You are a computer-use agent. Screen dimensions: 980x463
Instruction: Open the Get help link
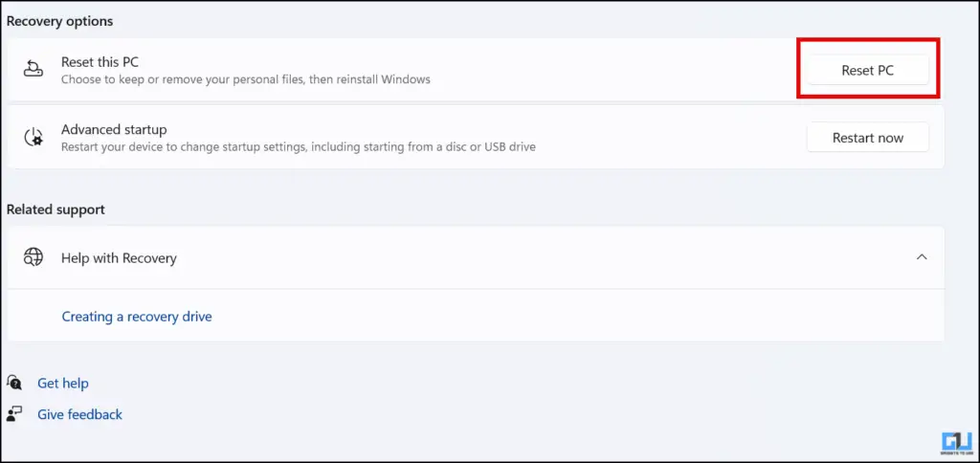point(63,383)
